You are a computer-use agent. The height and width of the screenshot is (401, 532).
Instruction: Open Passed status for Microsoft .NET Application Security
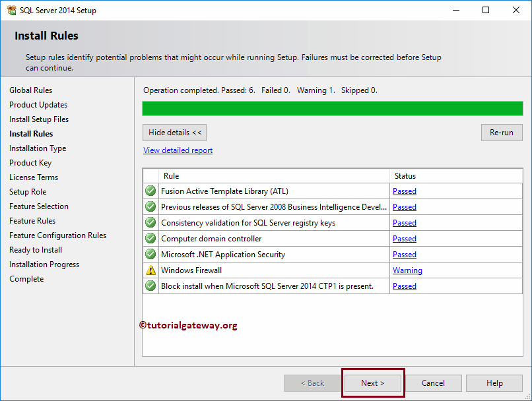405,255
